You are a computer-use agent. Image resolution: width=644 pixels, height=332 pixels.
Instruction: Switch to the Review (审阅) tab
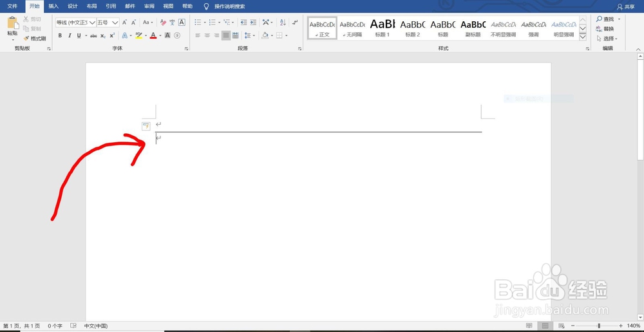click(x=149, y=6)
